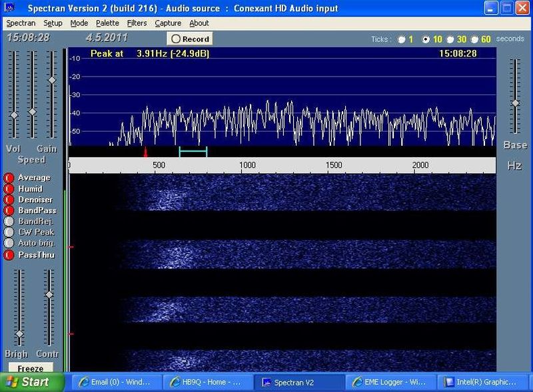The height and width of the screenshot is (392, 533).
Task: Click the Peak at 3.91Hz readout
Action: (x=150, y=54)
